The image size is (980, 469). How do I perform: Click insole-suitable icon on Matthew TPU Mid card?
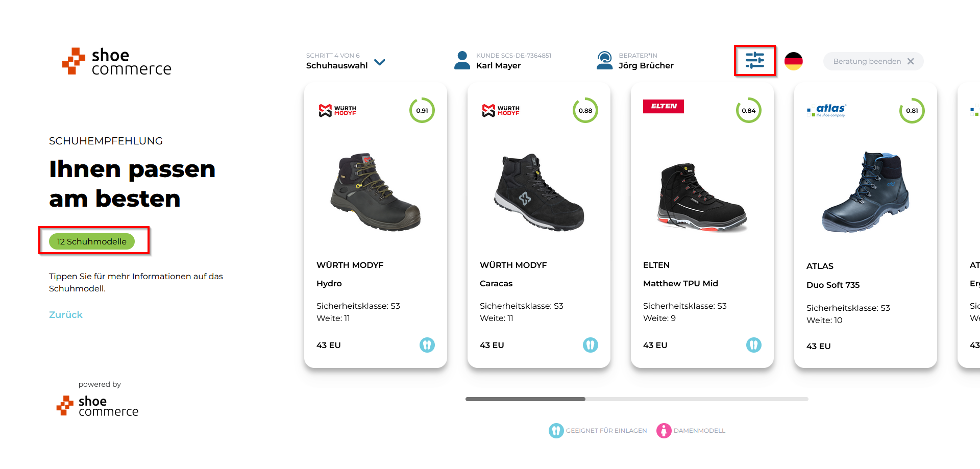(x=754, y=345)
